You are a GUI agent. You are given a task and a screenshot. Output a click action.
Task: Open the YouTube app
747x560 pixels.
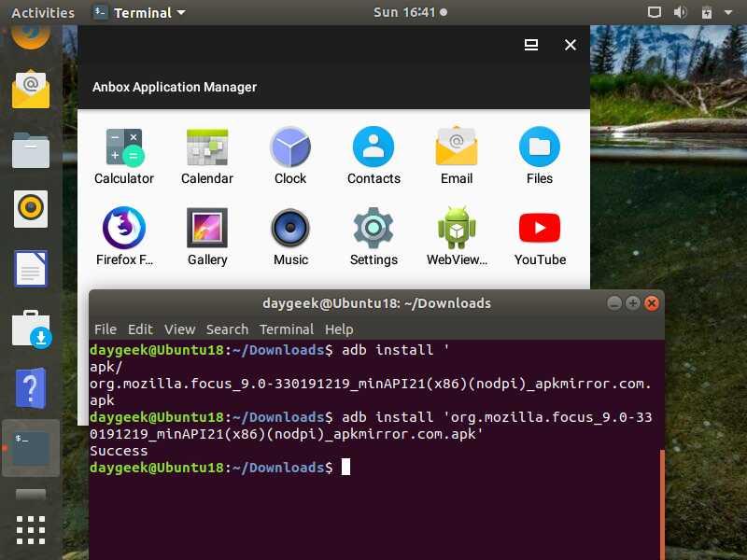pos(539,231)
